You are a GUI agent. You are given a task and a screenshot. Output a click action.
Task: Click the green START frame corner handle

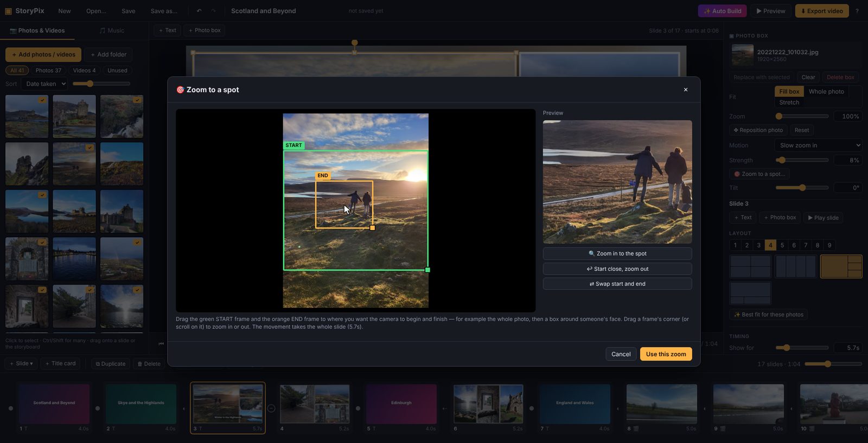427,270
